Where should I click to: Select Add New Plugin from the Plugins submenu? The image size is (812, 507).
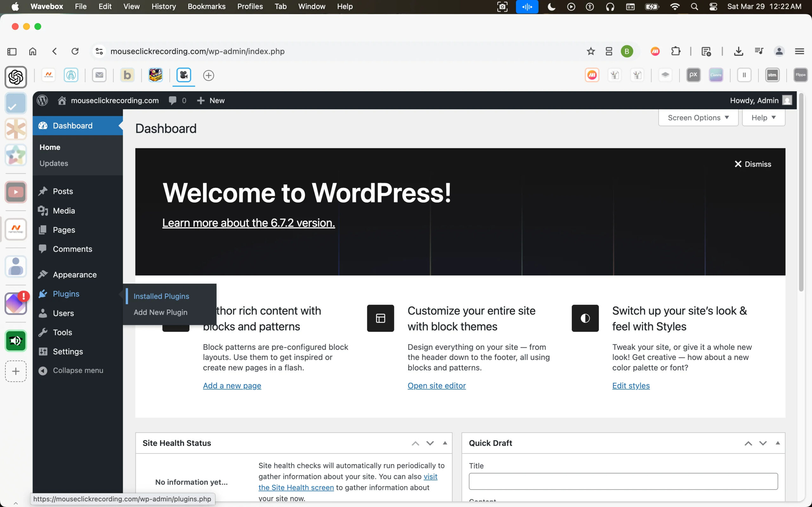click(x=160, y=312)
